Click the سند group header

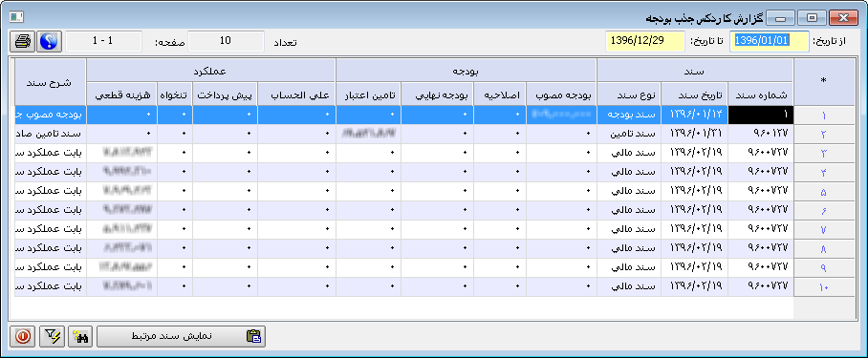coord(695,71)
